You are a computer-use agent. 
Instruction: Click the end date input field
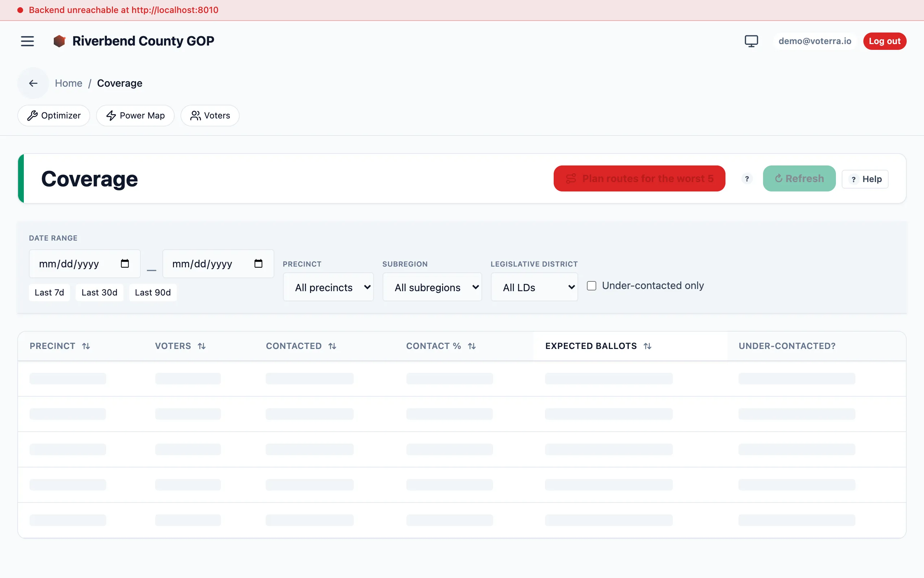(218, 263)
